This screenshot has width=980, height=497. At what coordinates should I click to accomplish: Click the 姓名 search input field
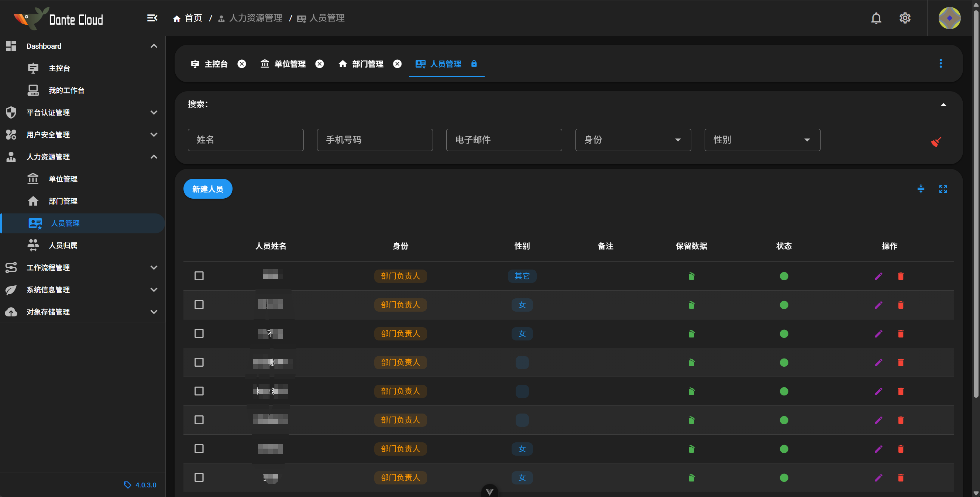point(245,140)
